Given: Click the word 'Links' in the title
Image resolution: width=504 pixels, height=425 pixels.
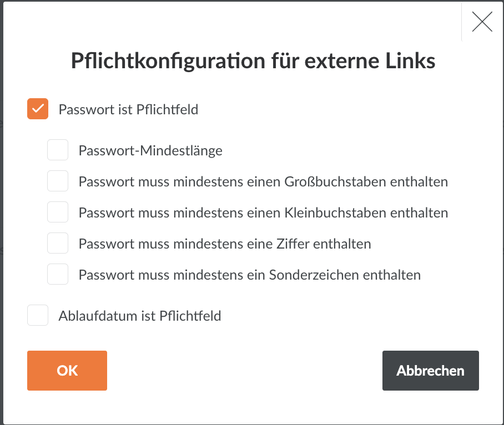Looking at the screenshot, I should point(410,60).
